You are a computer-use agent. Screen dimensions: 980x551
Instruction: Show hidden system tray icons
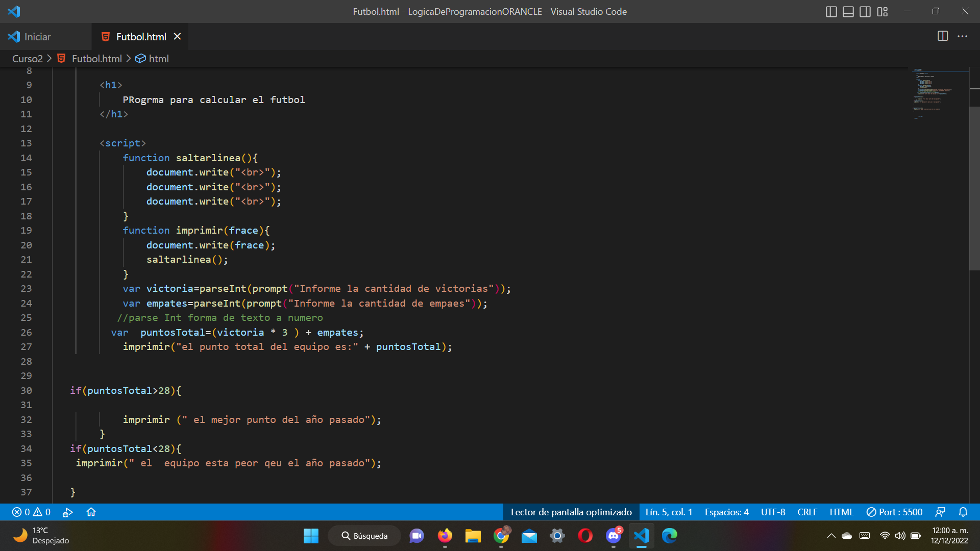[831, 536]
